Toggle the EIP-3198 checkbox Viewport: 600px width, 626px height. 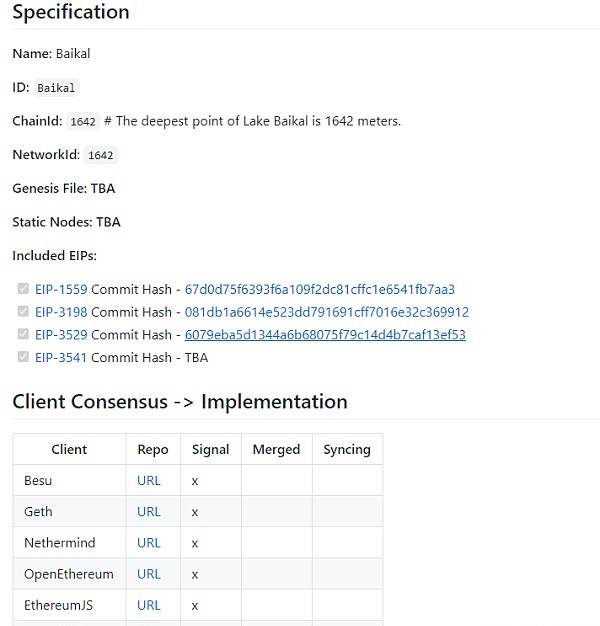tap(23, 311)
